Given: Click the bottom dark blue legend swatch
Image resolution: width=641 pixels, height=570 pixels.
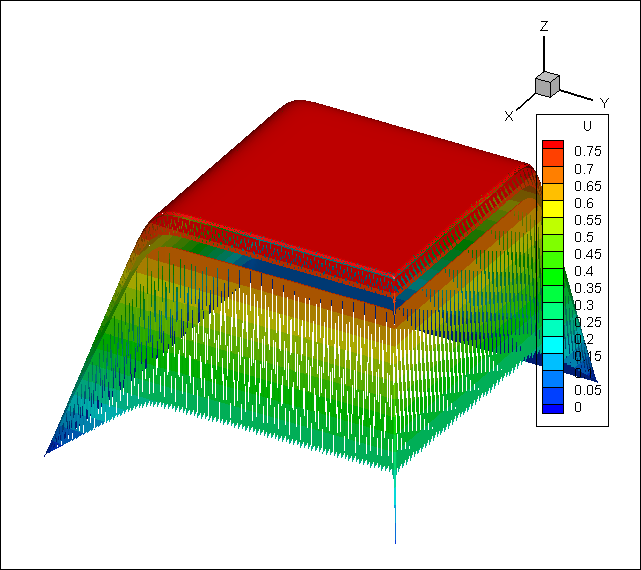Looking at the screenshot, I should (553, 409).
